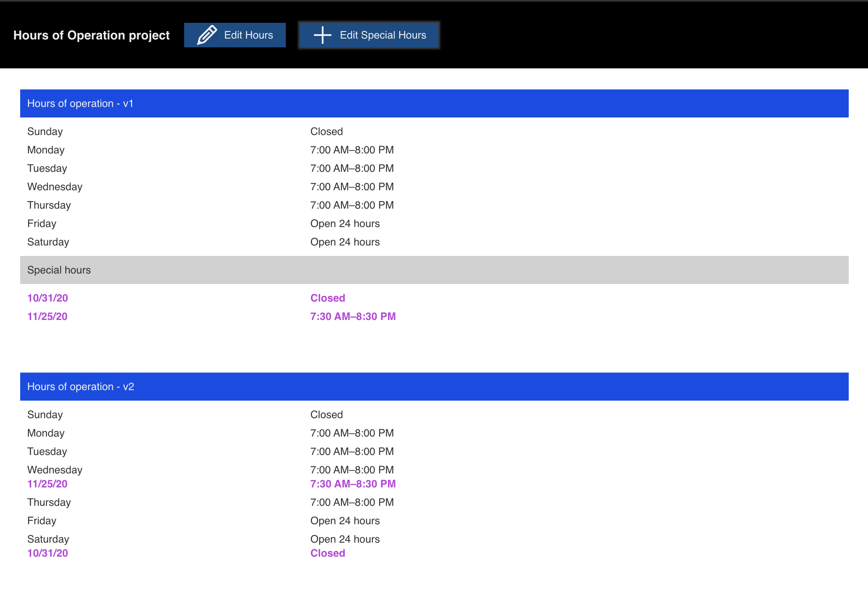Viewport: 868px width, 597px height.
Task: Select the Hours of operation - v1 header
Action: point(80,103)
